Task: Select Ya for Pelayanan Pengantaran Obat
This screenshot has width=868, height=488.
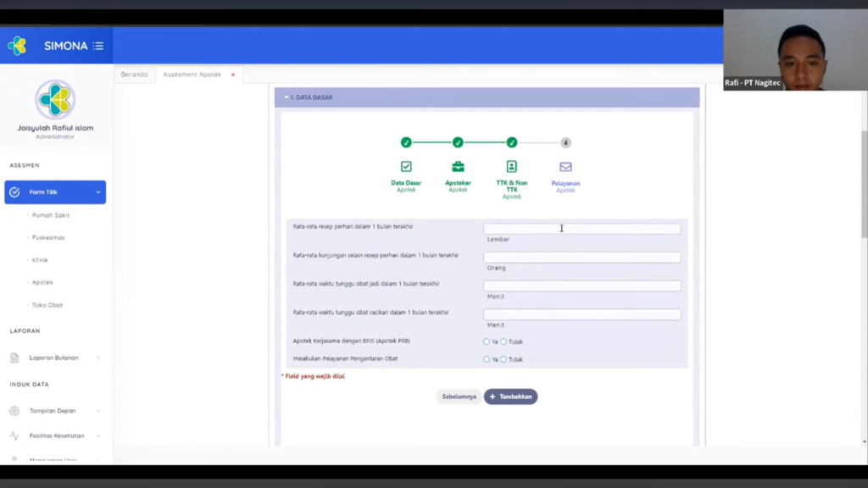Action: coord(487,359)
